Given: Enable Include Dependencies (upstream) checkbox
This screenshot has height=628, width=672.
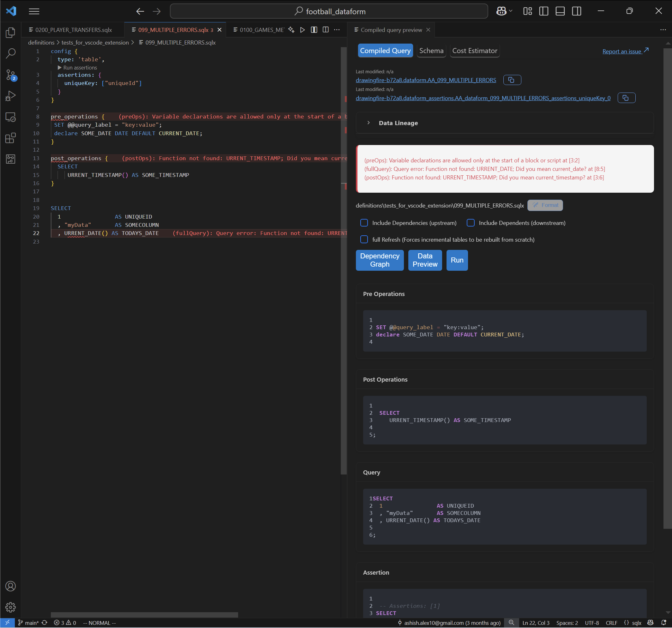Looking at the screenshot, I should [364, 223].
